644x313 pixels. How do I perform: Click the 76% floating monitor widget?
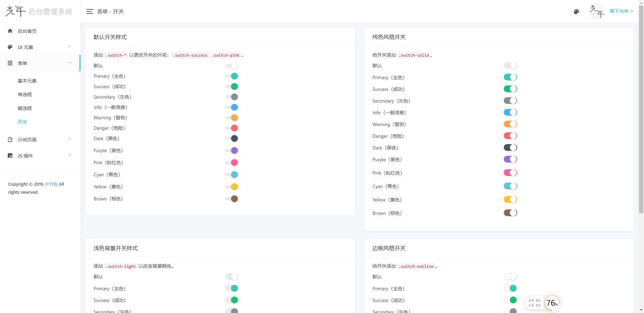[552, 303]
